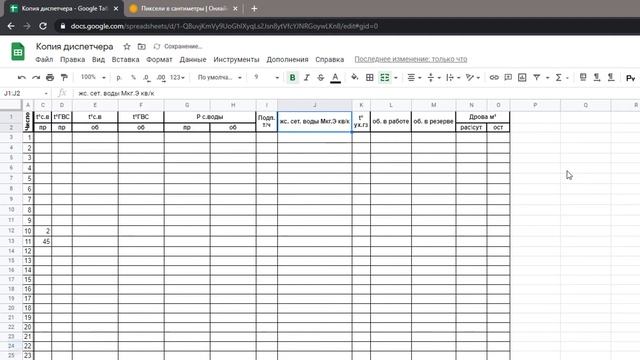Select the cell containing 45

(42, 241)
